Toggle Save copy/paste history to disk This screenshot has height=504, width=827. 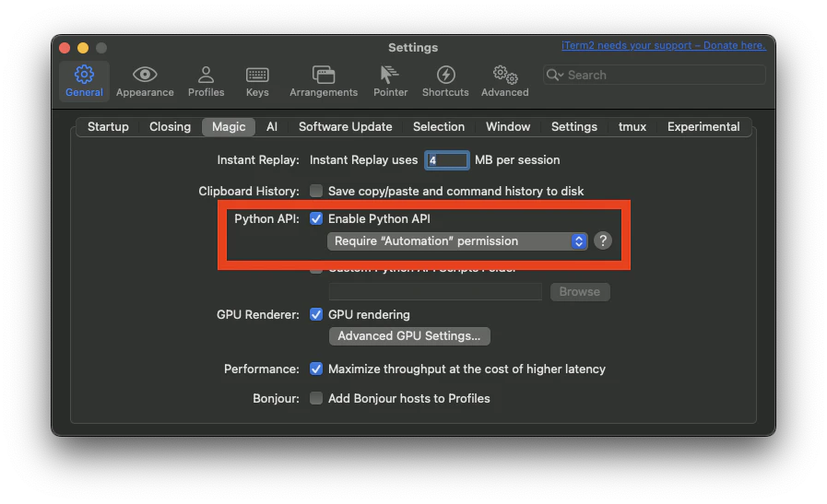[x=316, y=191]
